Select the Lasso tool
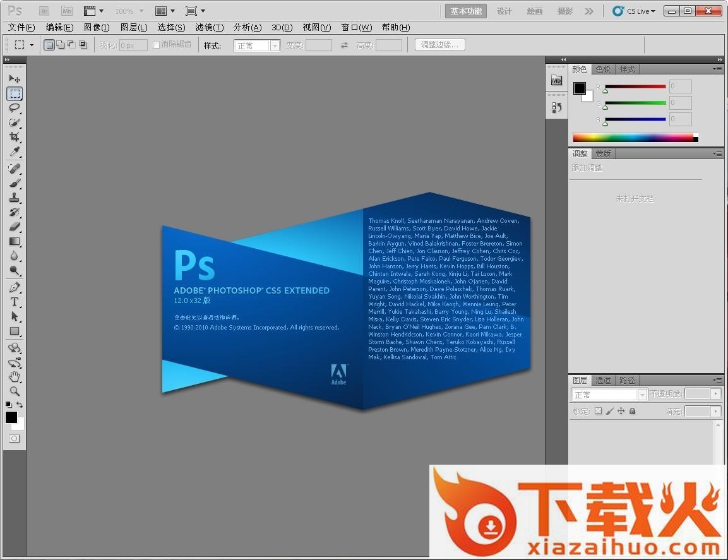The height and width of the screenshot is (560, 728). click(x=15, y=108)
